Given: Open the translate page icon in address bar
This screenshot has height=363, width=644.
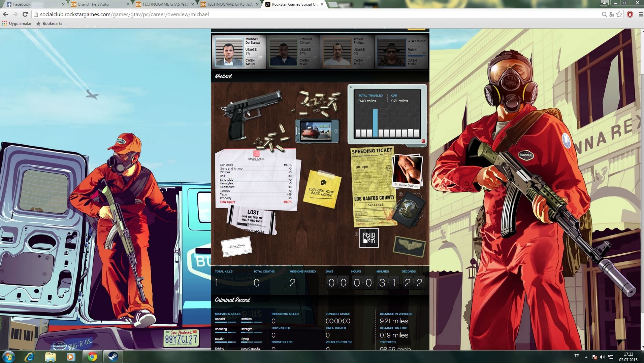Looking at the screenshot, I should point(612,14).
